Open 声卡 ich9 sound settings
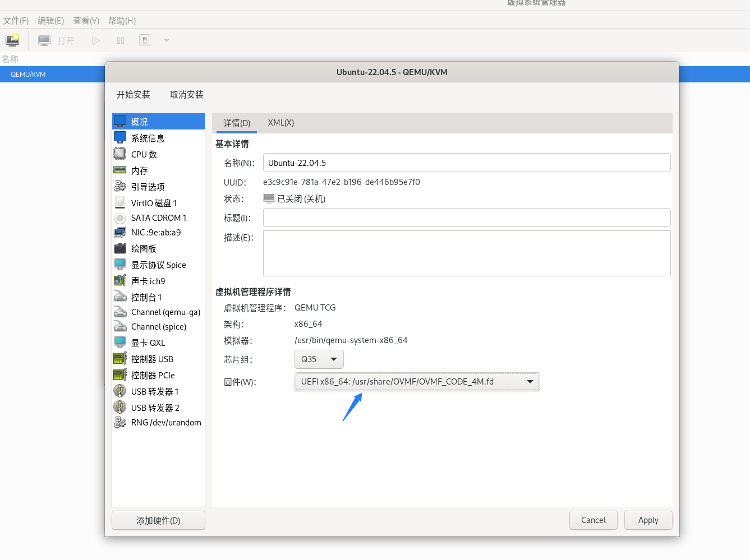The height and width of the screenshot is (560, 750). [x=148, y=281]
